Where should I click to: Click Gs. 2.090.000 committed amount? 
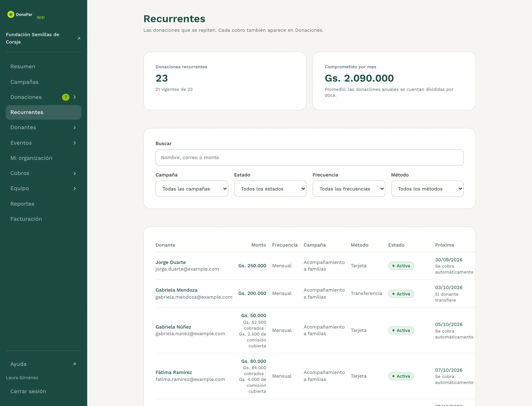coord(359,78)
